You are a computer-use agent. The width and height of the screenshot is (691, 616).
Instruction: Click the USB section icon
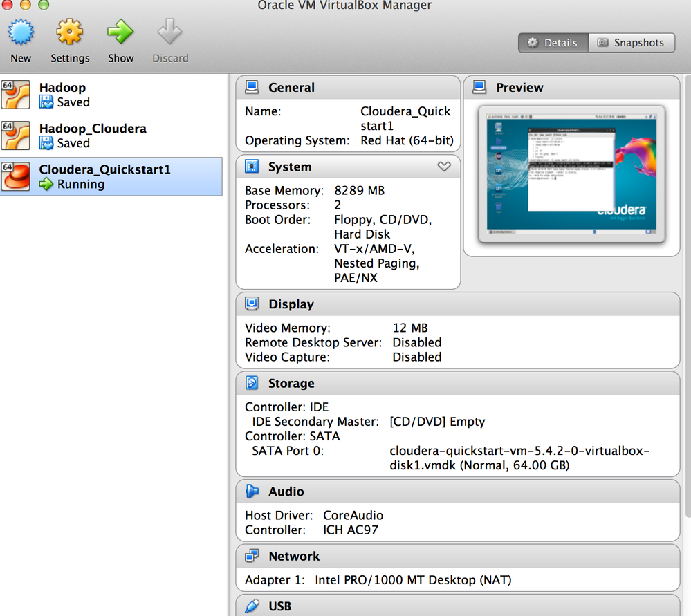[252, 606]
